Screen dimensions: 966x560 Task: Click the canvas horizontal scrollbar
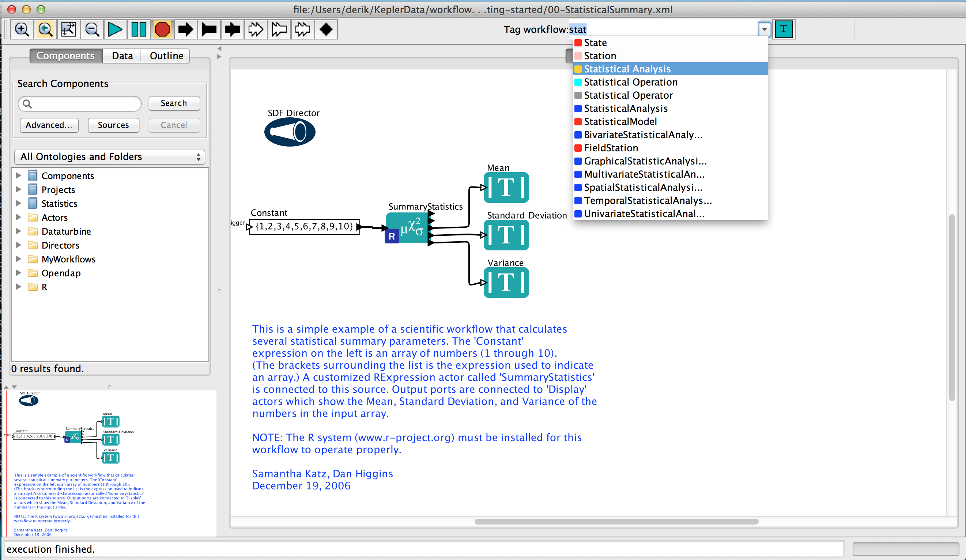click(x=616, y=521)
